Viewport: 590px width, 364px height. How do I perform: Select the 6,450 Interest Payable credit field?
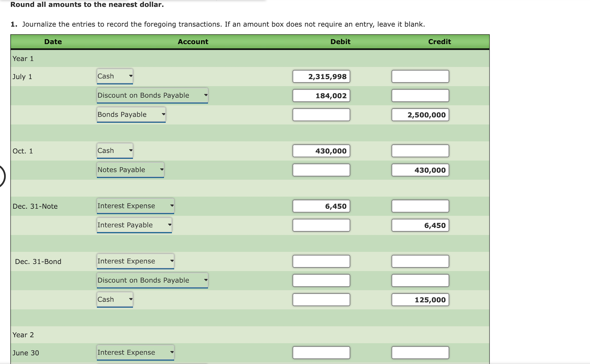point(420,225)
